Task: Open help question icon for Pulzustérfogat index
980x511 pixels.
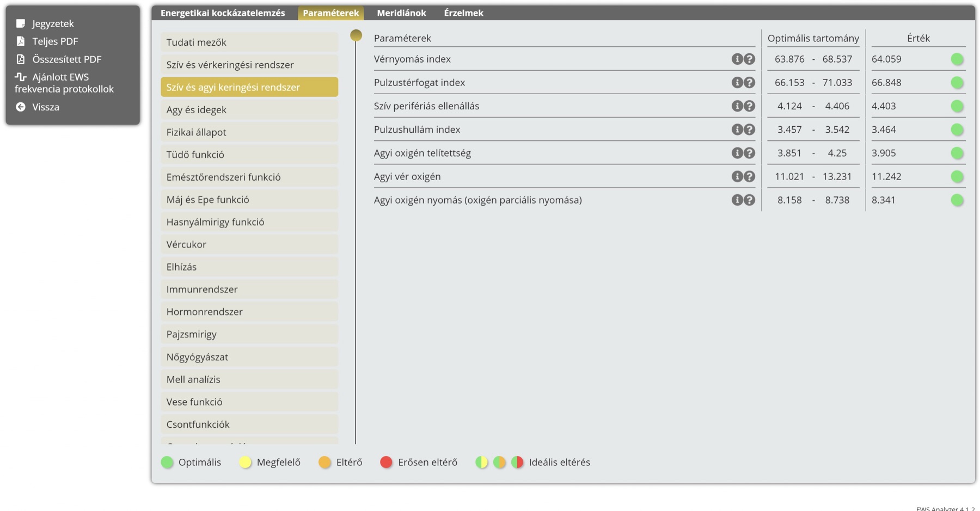Action: coord(750,82)
